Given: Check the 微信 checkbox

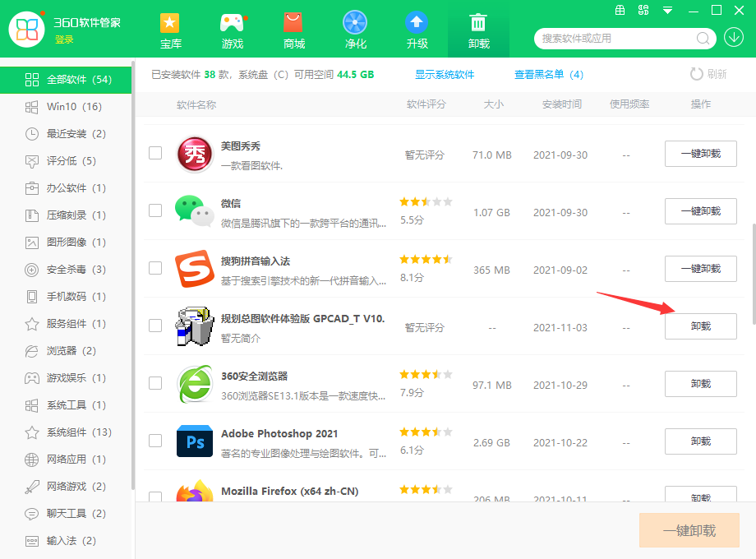Looking at the screenshot, I should (x=155, y=210).
